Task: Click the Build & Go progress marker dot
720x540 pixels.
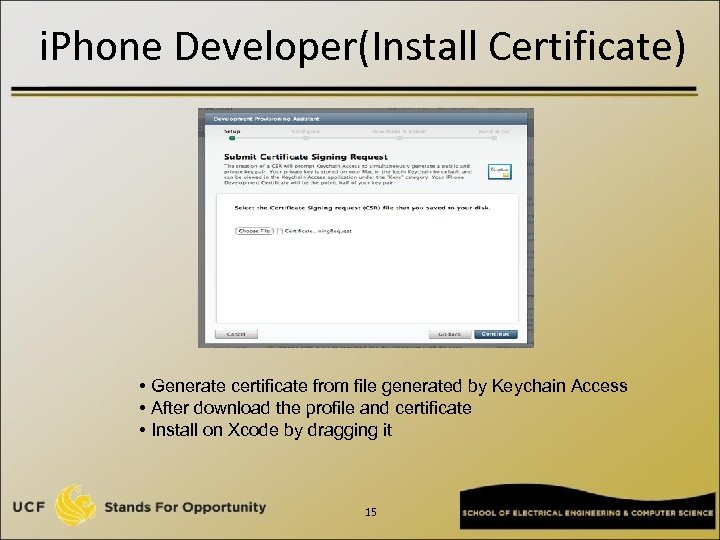Action: click(x=494, y=138)
